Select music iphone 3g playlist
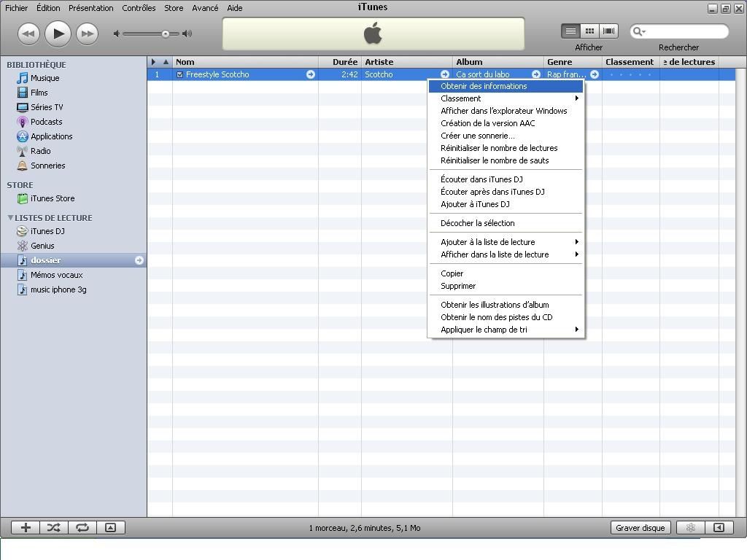Screen dimensions: 747x560 coord(58,289)
